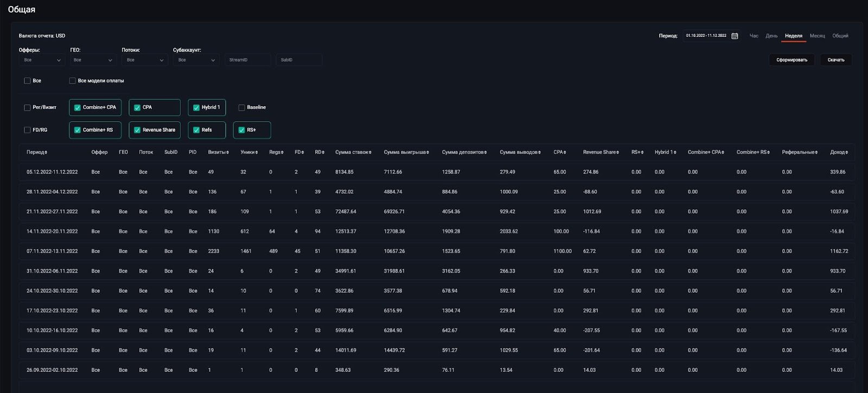Sort by RD column header

coord(320,152)
